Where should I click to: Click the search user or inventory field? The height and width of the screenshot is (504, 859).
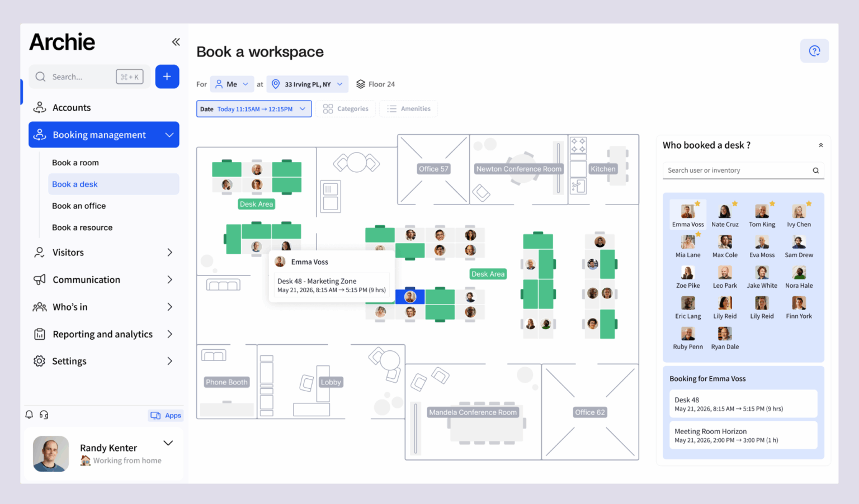[735, 170]
